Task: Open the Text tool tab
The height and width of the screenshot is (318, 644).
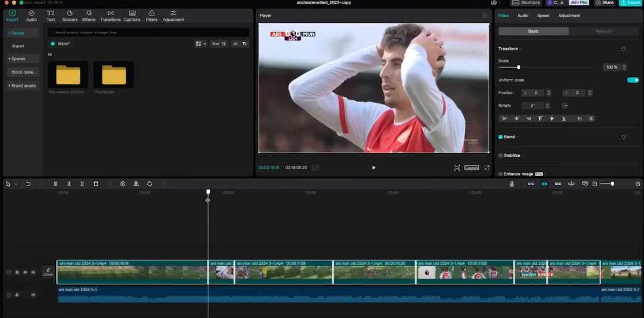Action: [x=51, y=16]
